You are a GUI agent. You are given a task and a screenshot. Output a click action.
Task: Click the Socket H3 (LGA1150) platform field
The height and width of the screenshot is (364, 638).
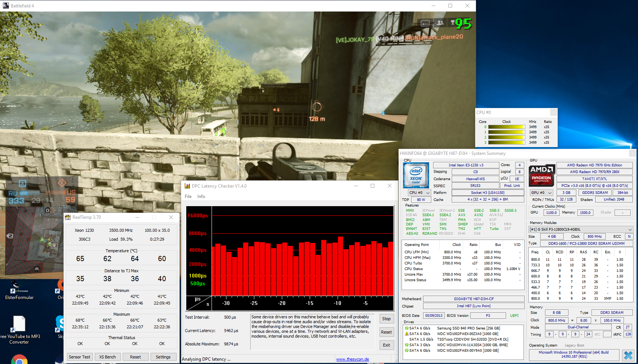(x=488, y=193)
